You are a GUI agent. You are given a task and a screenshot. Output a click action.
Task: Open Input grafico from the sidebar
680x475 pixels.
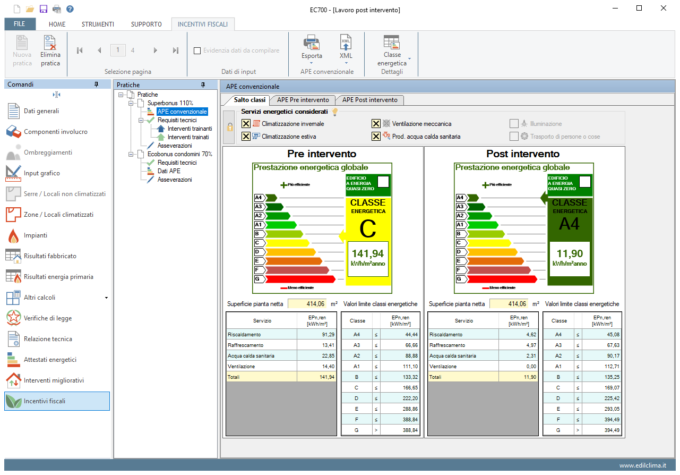click(x=43, y=172)
